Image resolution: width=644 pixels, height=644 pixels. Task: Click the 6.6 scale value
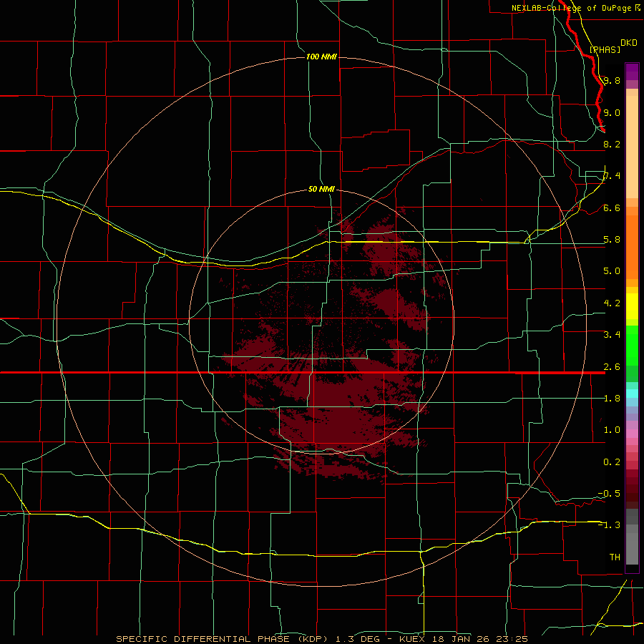[x=612, y=208]
